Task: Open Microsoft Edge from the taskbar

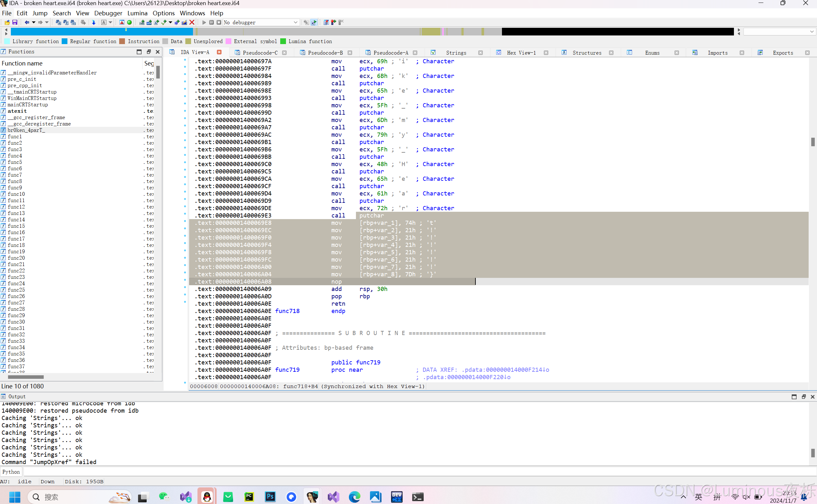Action: (x=354, y=497)
